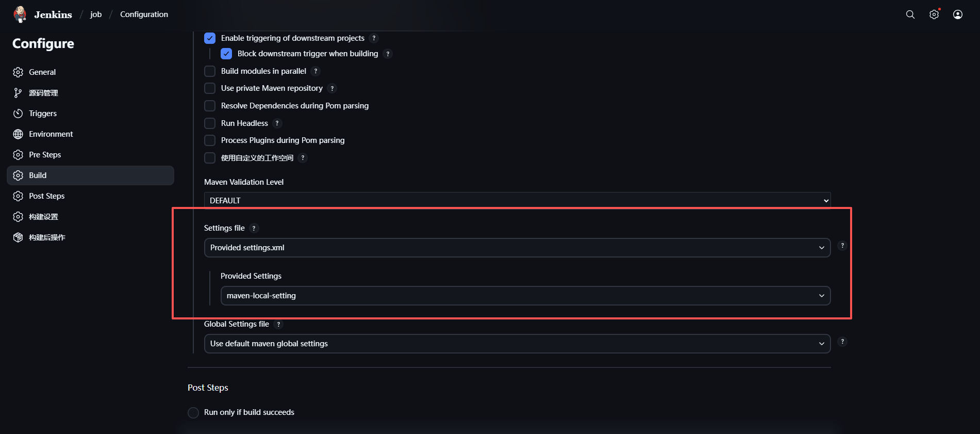This screenshot has width=980, height=434.
Task: Open the user account icon
Action: click(958, 14)
